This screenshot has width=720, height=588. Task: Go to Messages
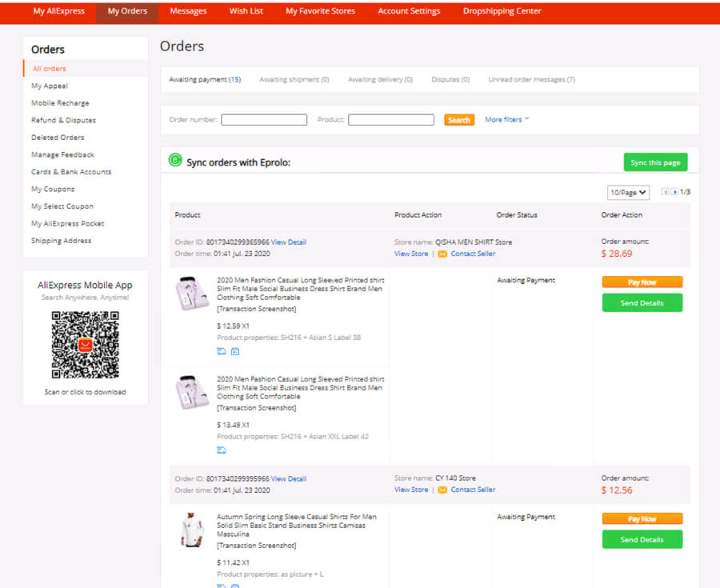click(x=188, y=11)
